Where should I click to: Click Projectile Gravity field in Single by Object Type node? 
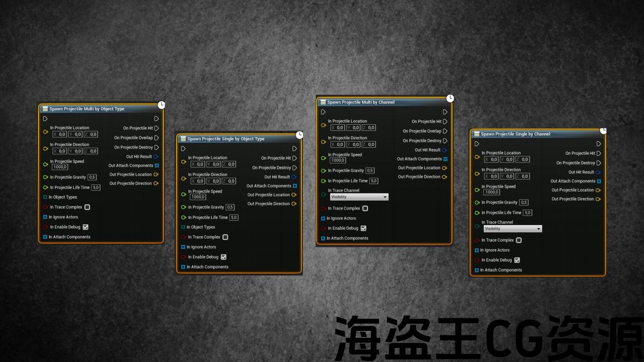click(x=230, y=207)
